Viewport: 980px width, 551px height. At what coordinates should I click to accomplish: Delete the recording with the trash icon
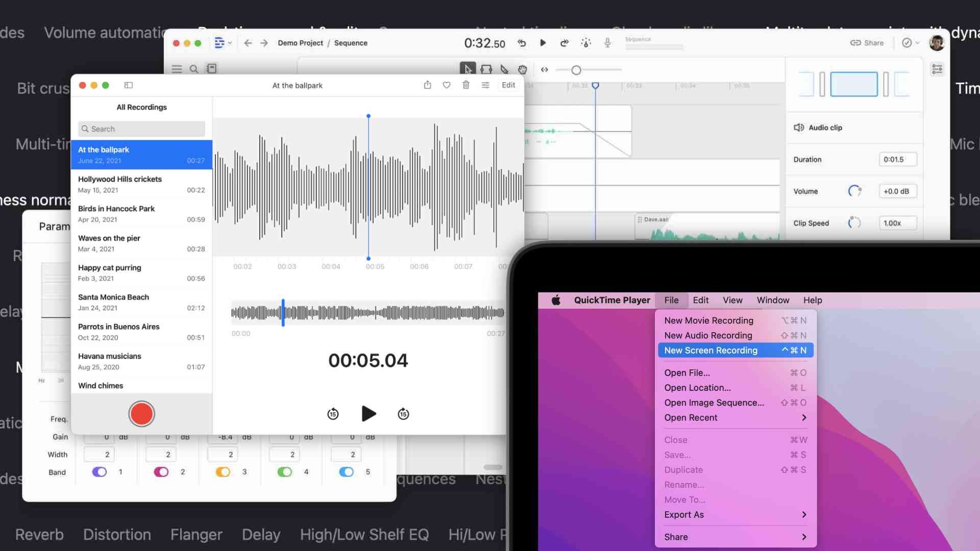click(x=466, y=85)
